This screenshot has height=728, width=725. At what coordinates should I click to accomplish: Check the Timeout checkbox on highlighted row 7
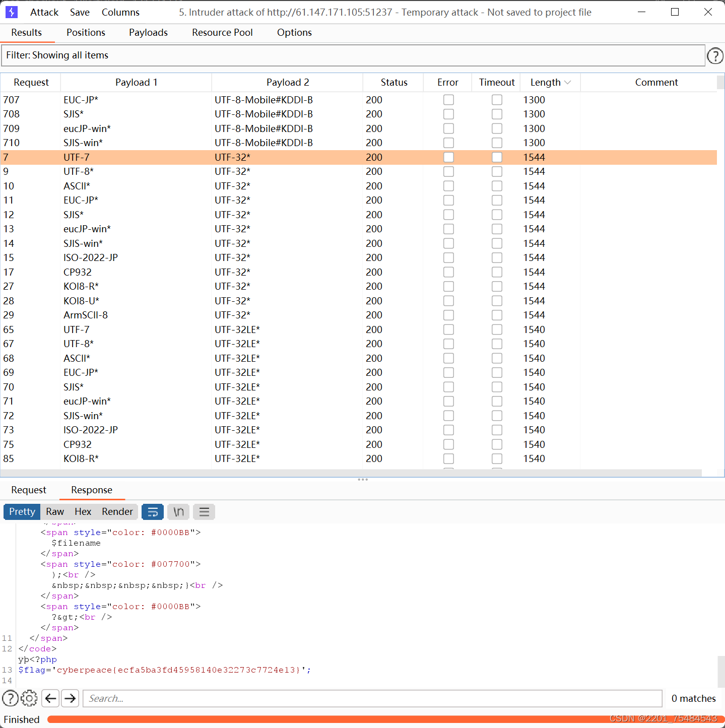(497, 157)
